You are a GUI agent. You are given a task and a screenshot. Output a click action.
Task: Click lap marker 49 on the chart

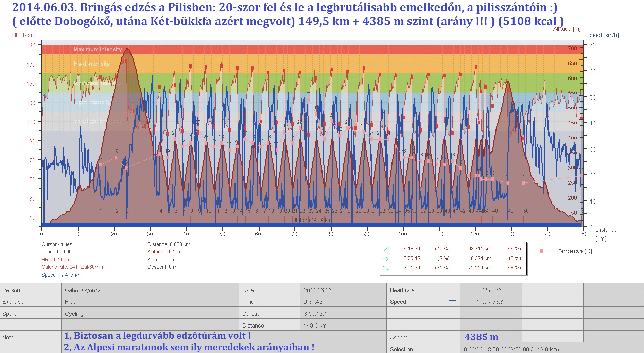click(510, 211)
